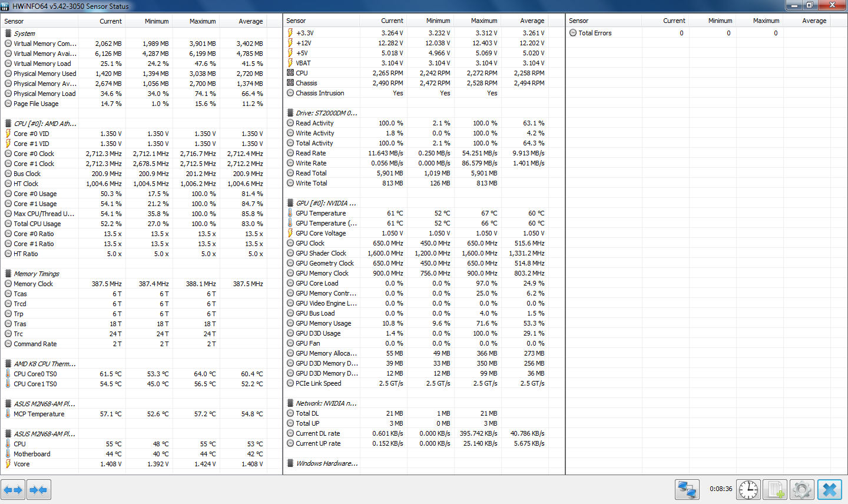
Task: Open the remote network monitoring icon
Action: (x=687, y=489)
